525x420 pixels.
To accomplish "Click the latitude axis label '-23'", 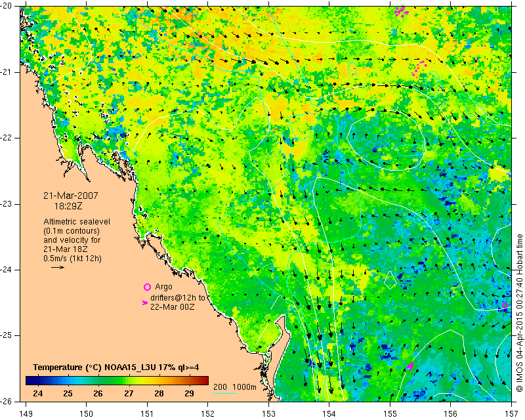I will (x=7, y=204).
